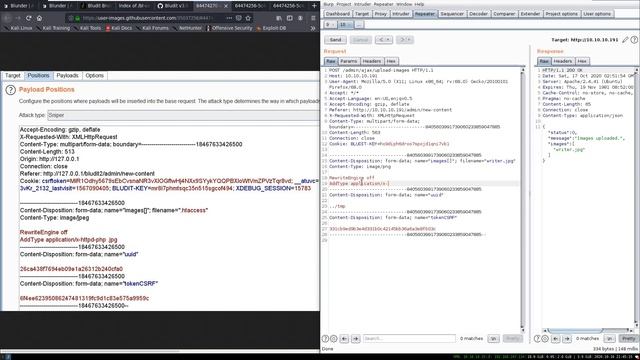
Task: Open request search help icon
Action: click(325, 338)
